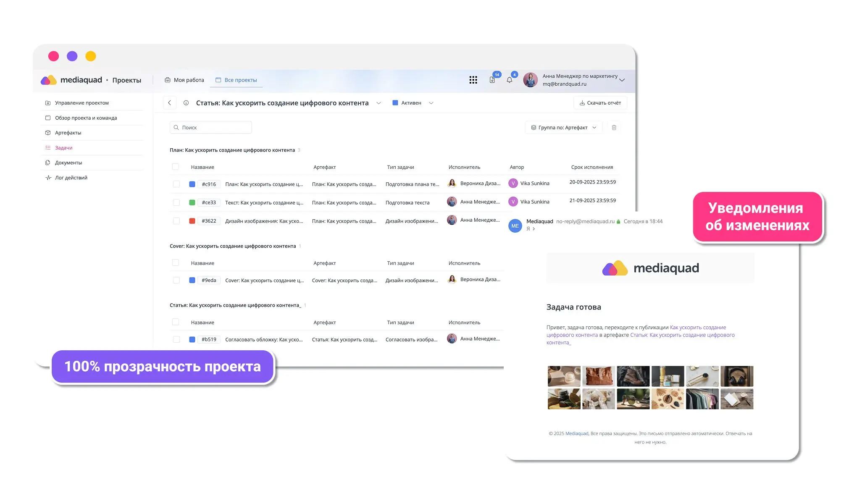Click the info icon next to article title
Image resolution: width=857 pixels, height=504 pixels.
(x=186, y=103)
